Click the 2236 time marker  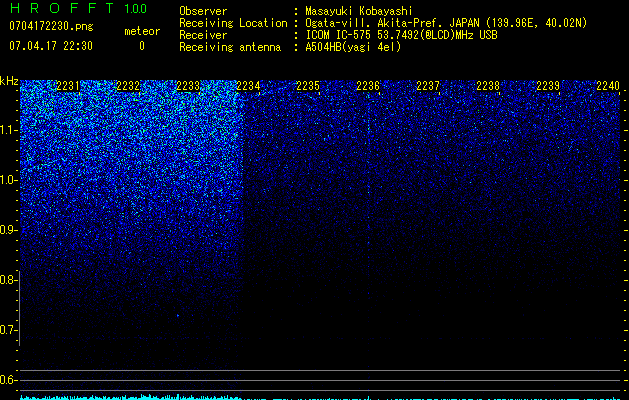pos(368,86)
